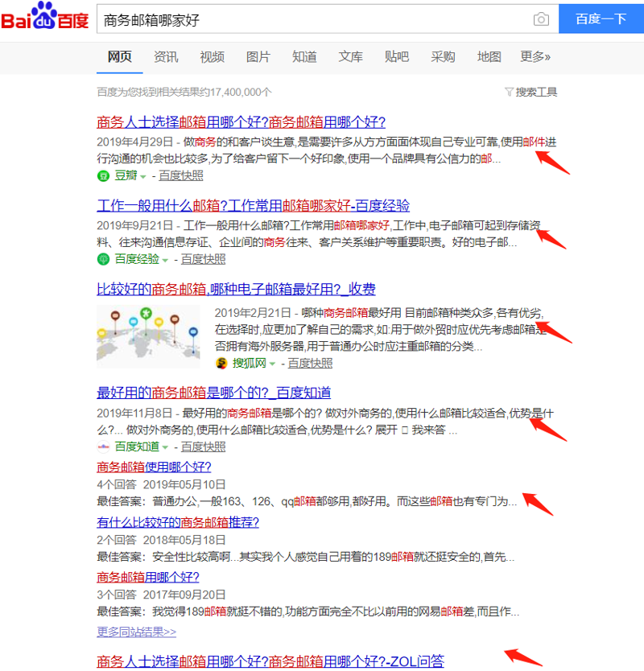The height and width of the screenshot is (671, 644).
Task: Open sub-result 商务邮箱用哪个好?
Action: (148, 578)
